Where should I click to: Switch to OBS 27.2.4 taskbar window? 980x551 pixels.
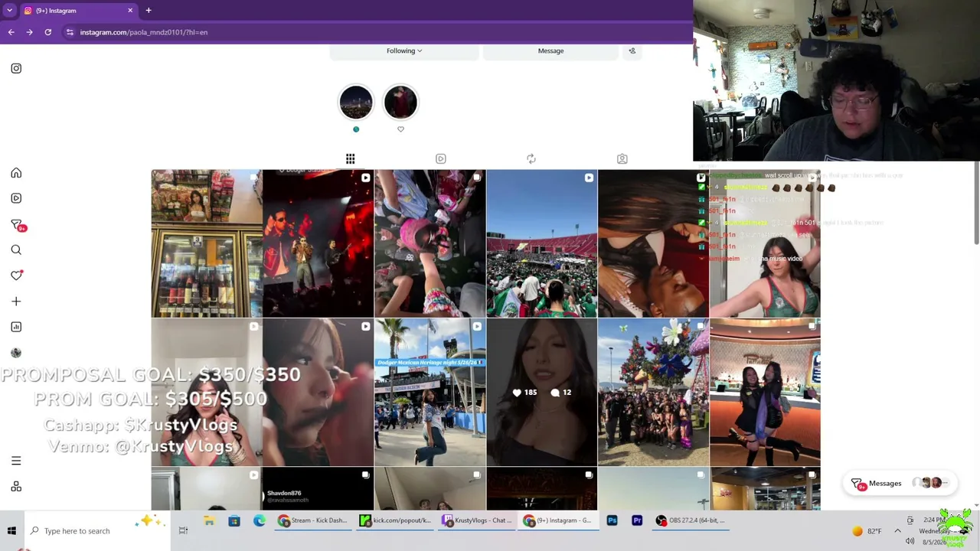691,521
